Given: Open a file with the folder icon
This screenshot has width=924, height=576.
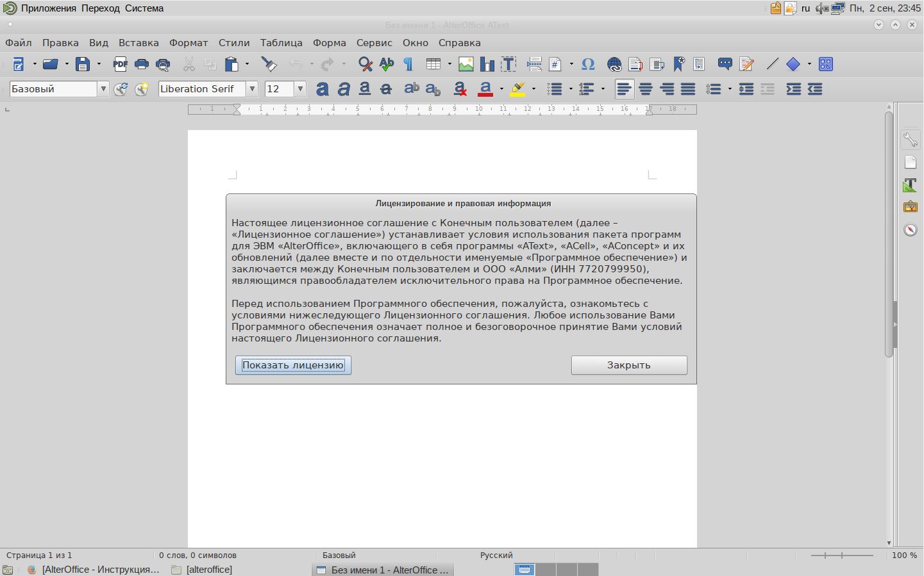Looking at the screenshot, I should 50,64.
